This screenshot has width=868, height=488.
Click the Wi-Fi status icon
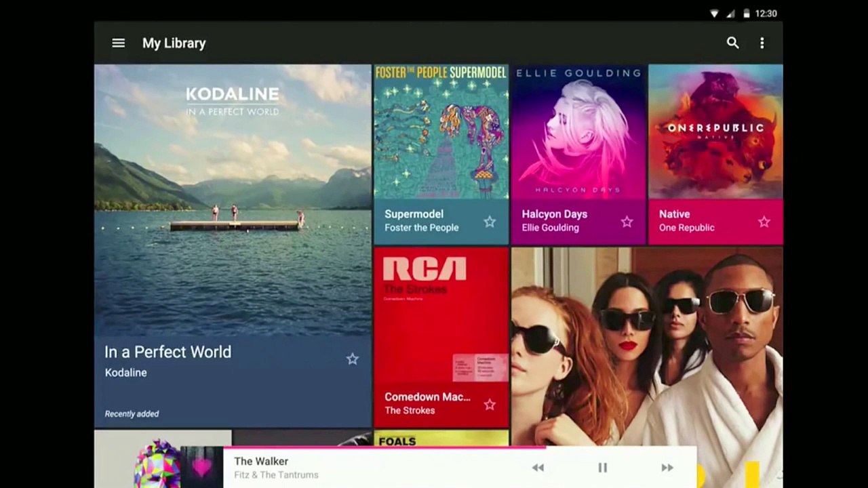pos(714,14)
